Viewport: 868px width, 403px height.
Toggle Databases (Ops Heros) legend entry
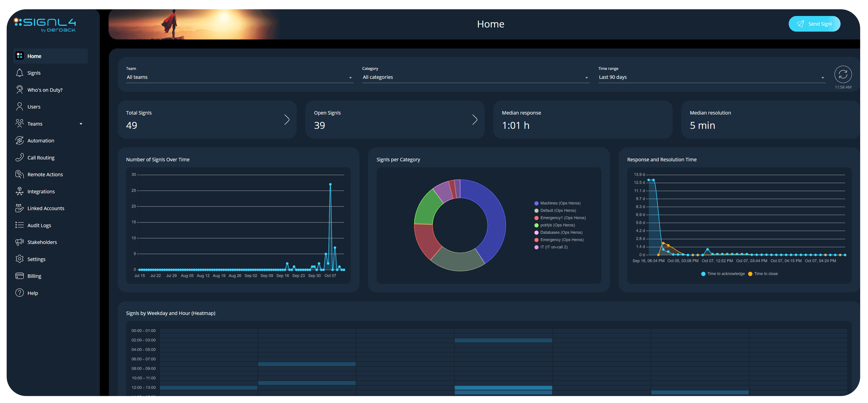[x=558, y=233]
